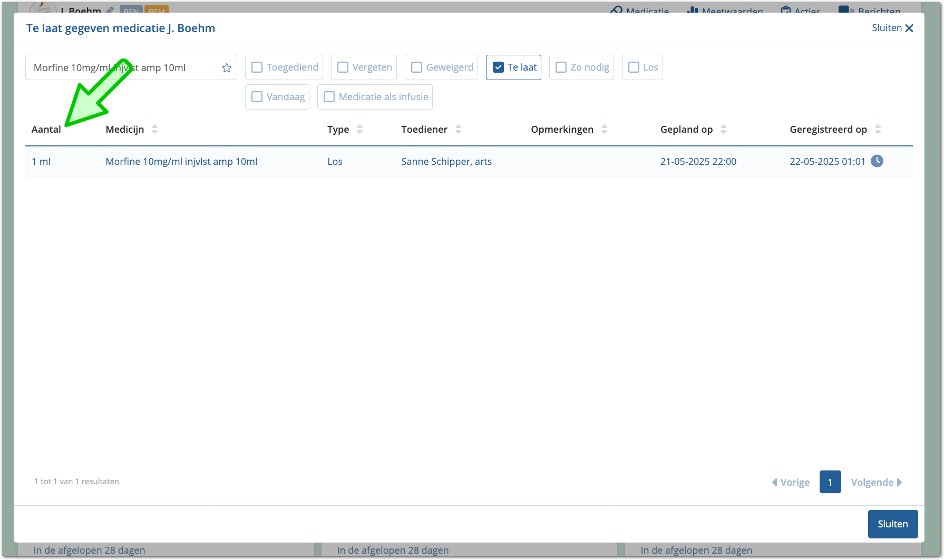The image size is (944, 560).
Task: Enable the Geweigerd filter checkbox
Action: click(417, 67)
